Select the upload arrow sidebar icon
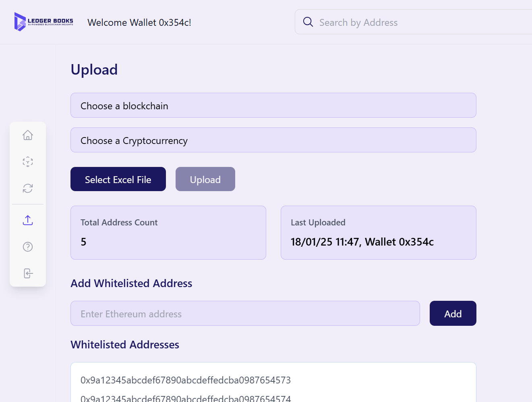 (x=28, y=220)
